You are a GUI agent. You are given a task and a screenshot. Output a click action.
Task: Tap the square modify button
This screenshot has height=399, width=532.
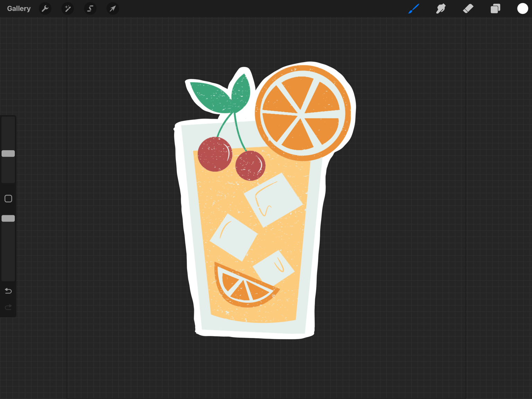(x=8, y=199)
